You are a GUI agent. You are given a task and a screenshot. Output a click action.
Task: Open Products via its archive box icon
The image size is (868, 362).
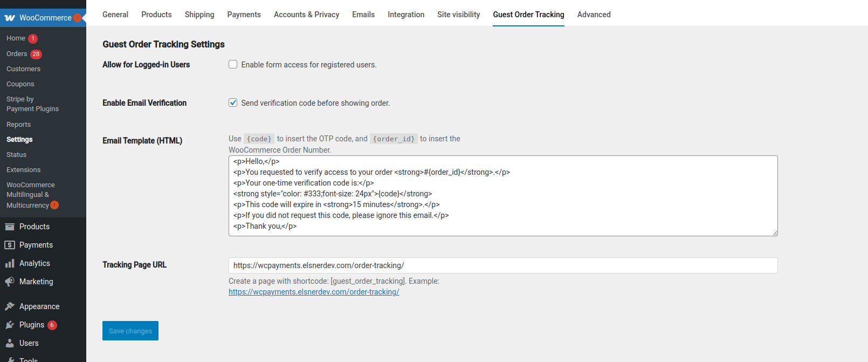(x=10, y=227)
